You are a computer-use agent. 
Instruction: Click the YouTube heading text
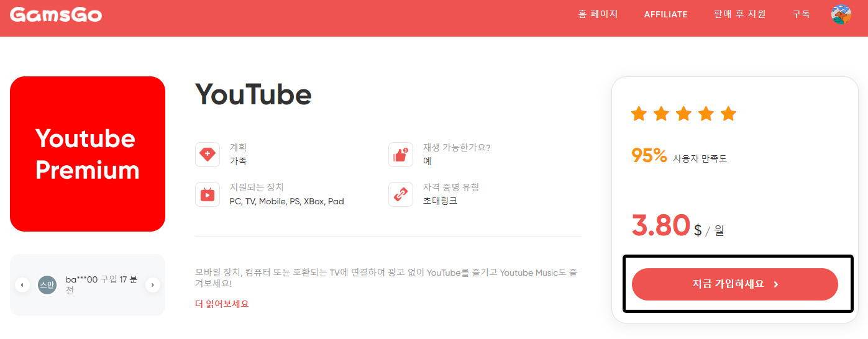(254, 95)
